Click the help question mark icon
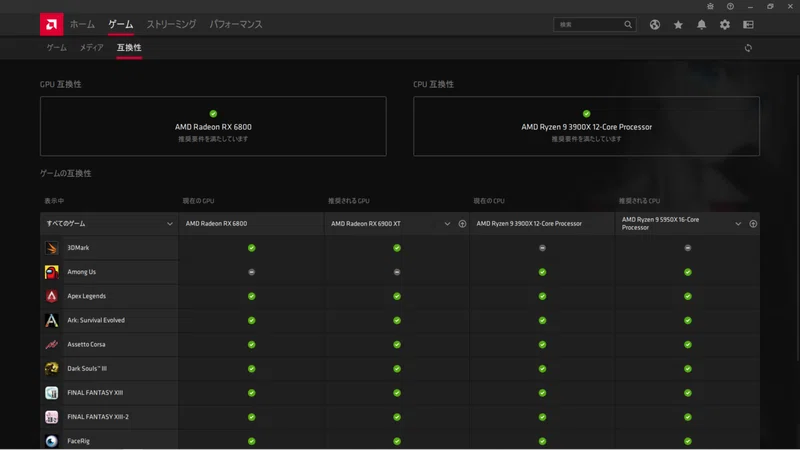 (x=730, y=6)
